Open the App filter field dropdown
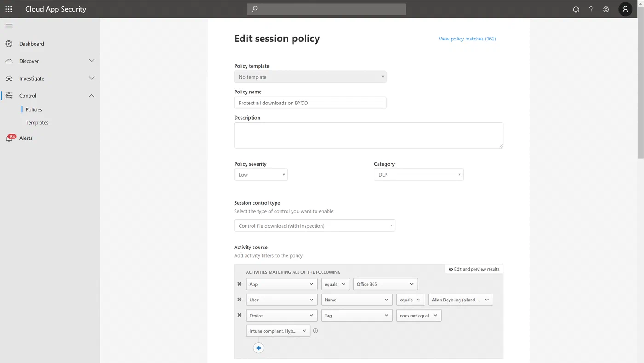Screen dimensions: 644x363 [x=282, y=284]
